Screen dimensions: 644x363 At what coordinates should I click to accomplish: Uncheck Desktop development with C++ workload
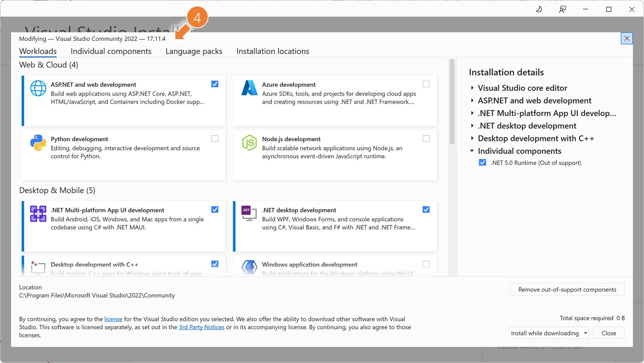click(215, 264)
